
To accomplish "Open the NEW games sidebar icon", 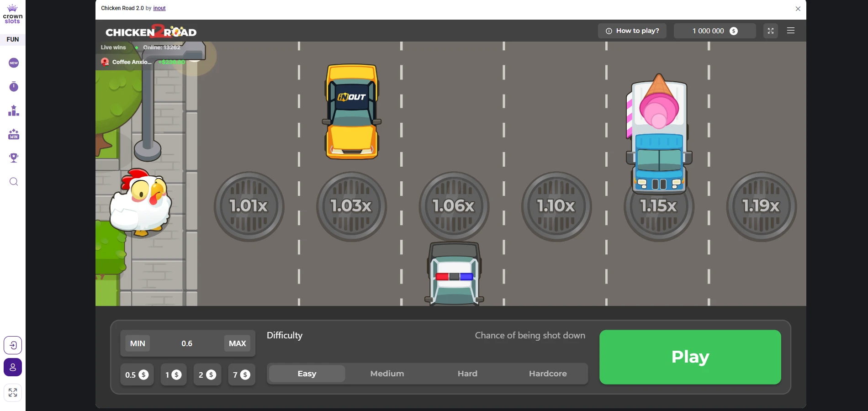I will click(x=14, y=63).
